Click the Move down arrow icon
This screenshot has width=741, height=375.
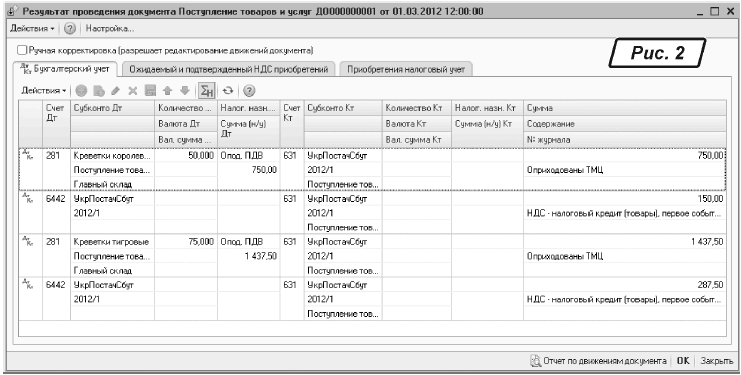[x=185, y=91]
